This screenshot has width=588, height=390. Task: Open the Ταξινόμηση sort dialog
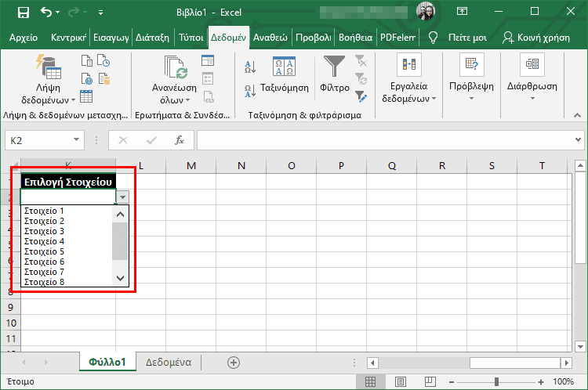pyautogui.click(x=285, y=75)
